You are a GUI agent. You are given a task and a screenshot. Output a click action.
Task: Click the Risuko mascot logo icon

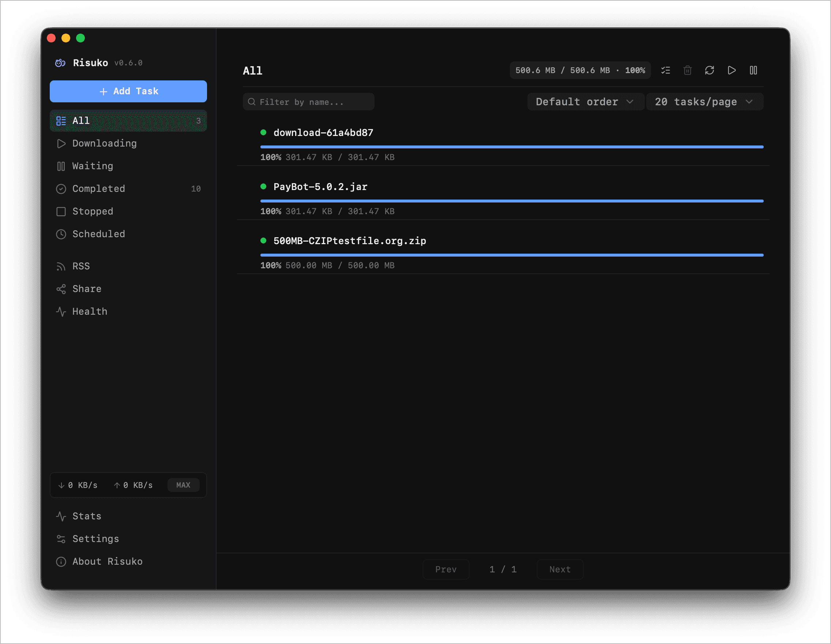click(60, 63)
